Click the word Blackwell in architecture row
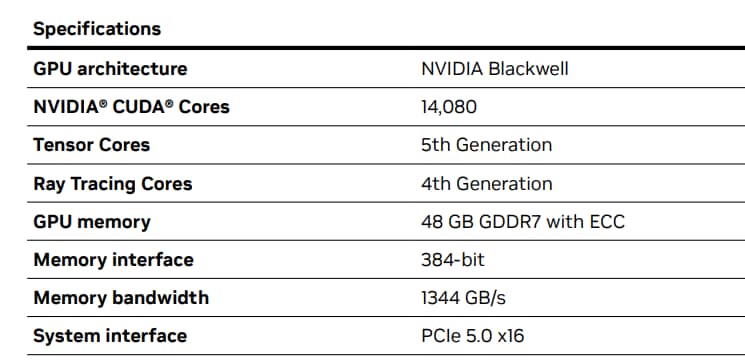Viewport: 745px width, 361px height. pos(528,69)
